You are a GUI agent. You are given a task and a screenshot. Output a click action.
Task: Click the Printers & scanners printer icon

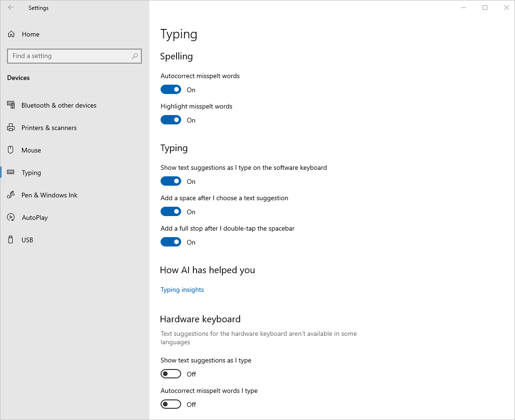pyautogui.click(x=11, y=127)
